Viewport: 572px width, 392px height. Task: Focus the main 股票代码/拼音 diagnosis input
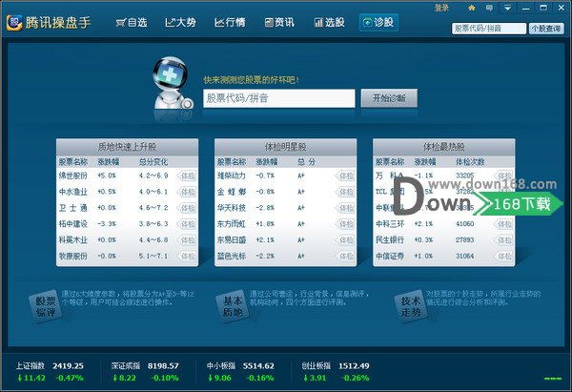279,98
